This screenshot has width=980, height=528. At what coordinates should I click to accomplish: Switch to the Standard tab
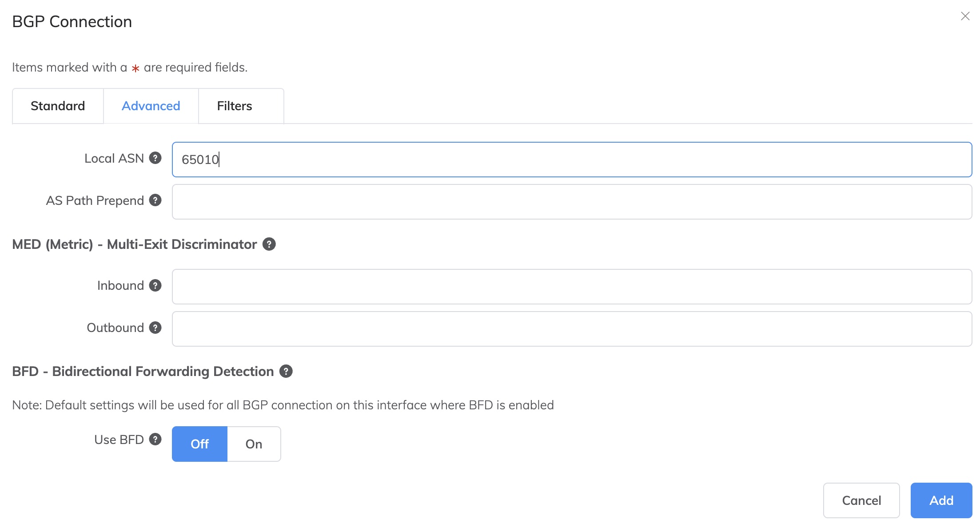[57, 106]
